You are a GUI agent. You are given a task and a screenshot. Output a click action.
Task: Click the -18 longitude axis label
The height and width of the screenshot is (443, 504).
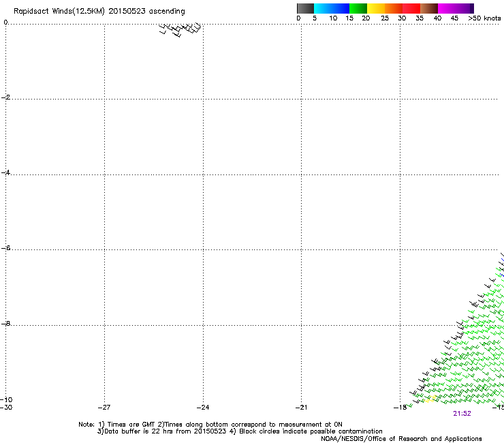(x=400, y=408)
